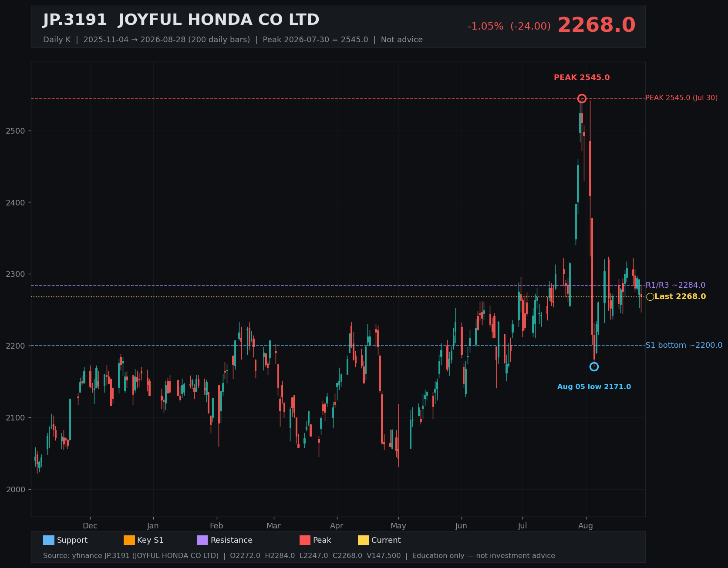Click the Dec month label on x-axis
This screenshot has width=728, height=568.
[90, 526]
